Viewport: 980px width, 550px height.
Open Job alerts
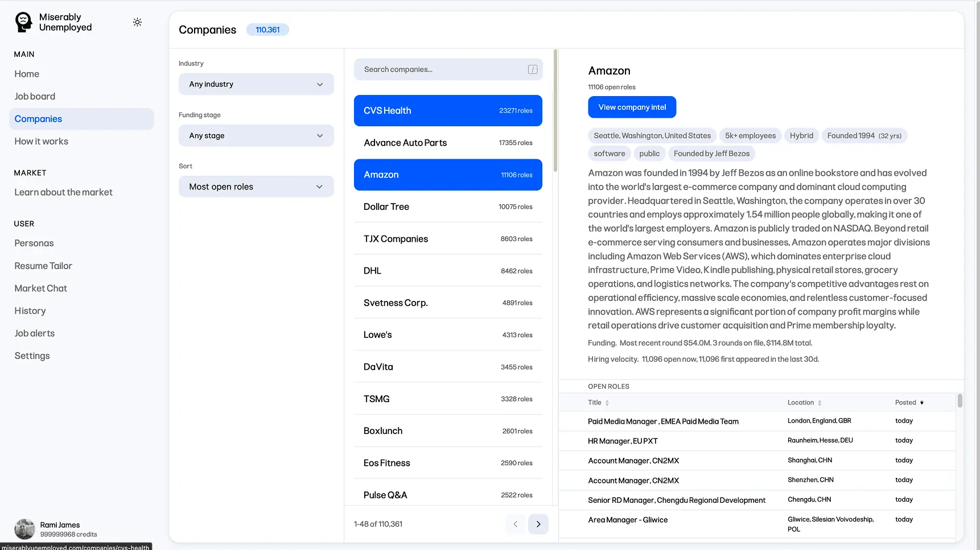click(x=81, y=333)
